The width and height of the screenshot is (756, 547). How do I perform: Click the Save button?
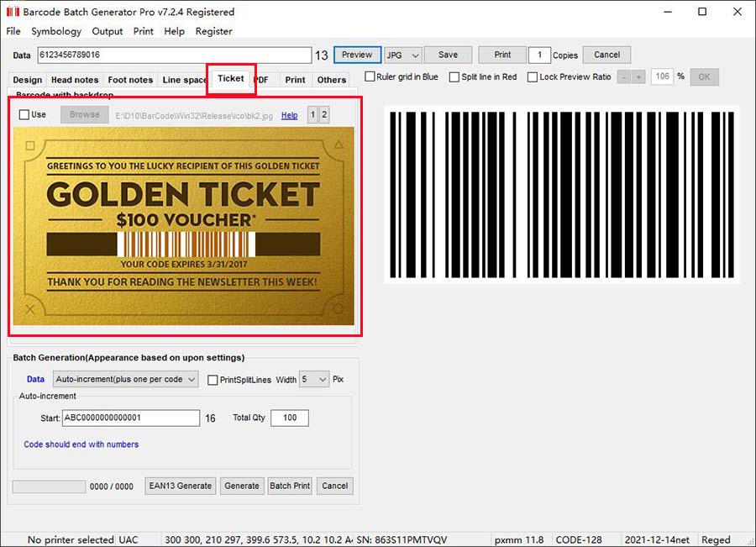[x=448, y=55]
